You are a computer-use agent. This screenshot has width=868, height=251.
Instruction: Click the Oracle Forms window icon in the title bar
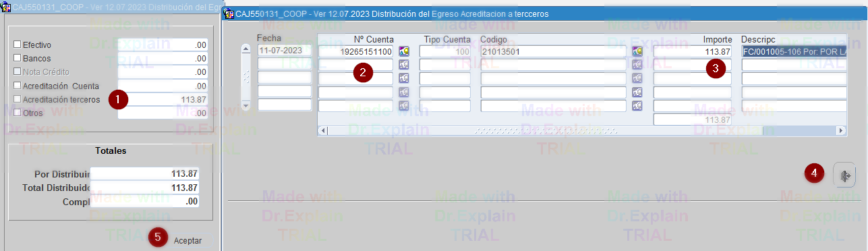click(229, 13)
